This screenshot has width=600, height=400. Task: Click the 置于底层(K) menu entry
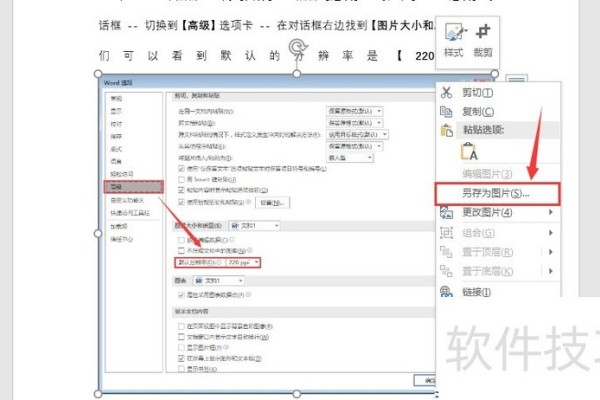[489, 271]
